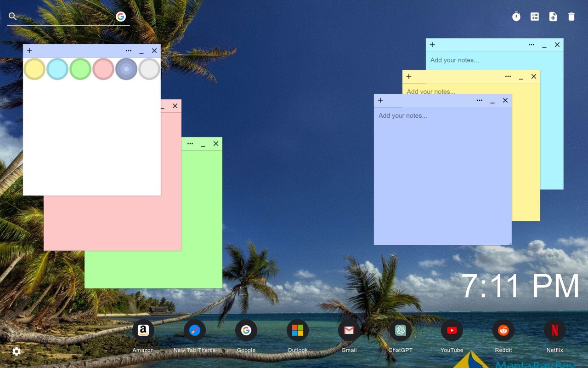Viewport: 588px width, 368px height.
Task: Choose the pink color swatch
Action: coord(103,69)
